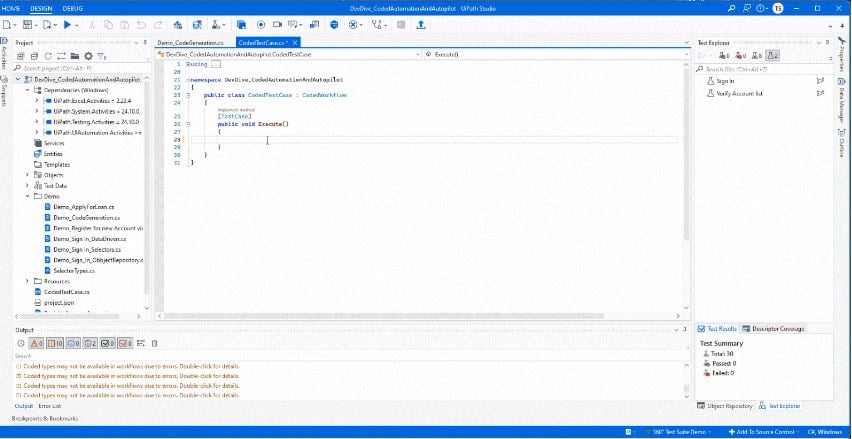
Task: Collapse the Demo folder node
Action: coord(27,196)
